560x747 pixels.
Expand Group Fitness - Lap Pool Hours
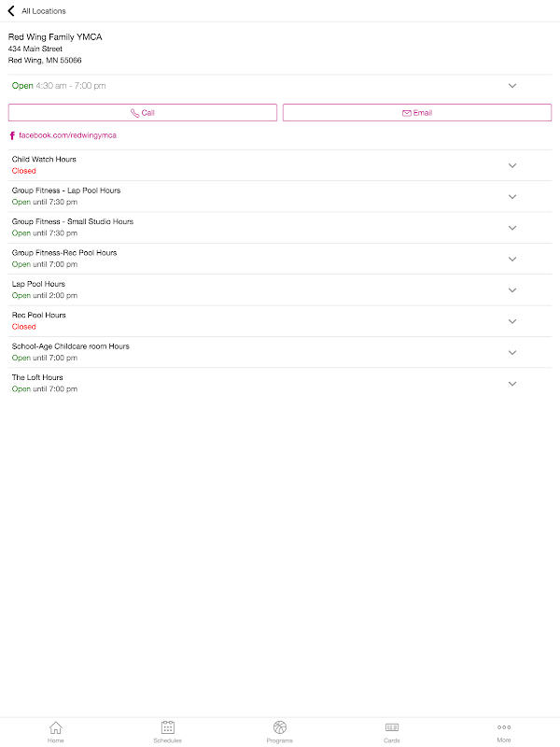pyautogui.click(x=280, y=196)
